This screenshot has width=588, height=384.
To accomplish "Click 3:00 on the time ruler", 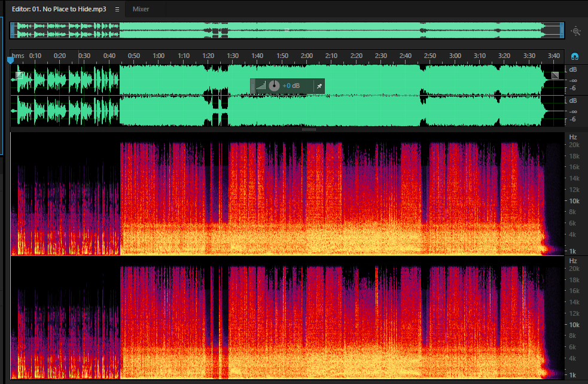I will (455, 56).
